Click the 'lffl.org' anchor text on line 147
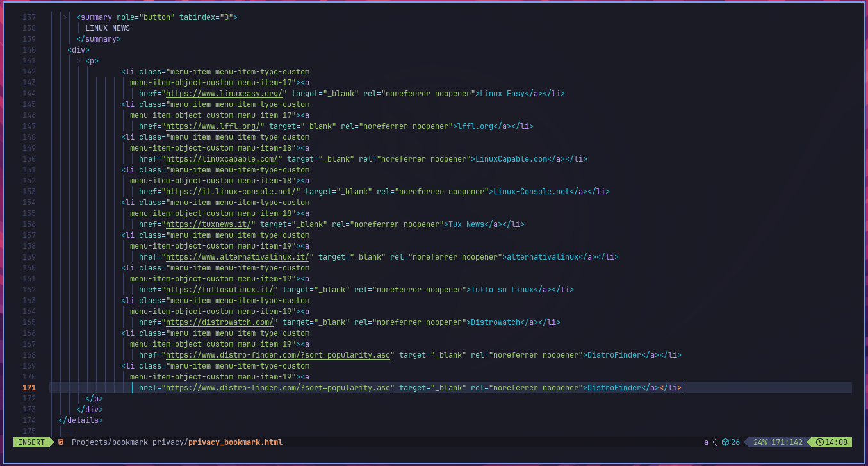This screenshot has width=868, height=466. 475,126
